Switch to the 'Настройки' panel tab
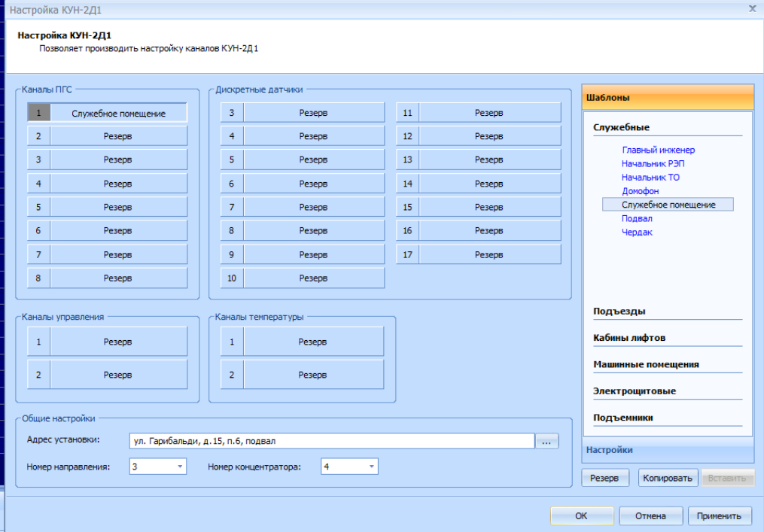 pos(608,450)
